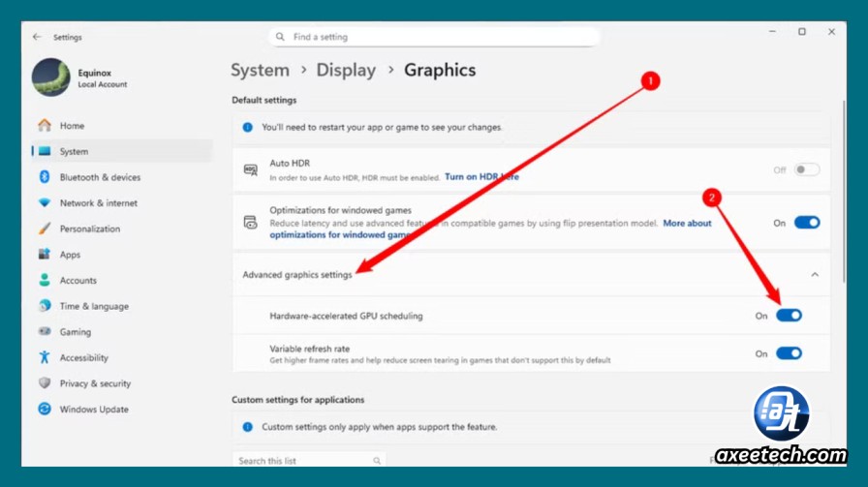Screen dimensions: 868x487
Task: Click the Equinox account name
Action: coord(95,73)
